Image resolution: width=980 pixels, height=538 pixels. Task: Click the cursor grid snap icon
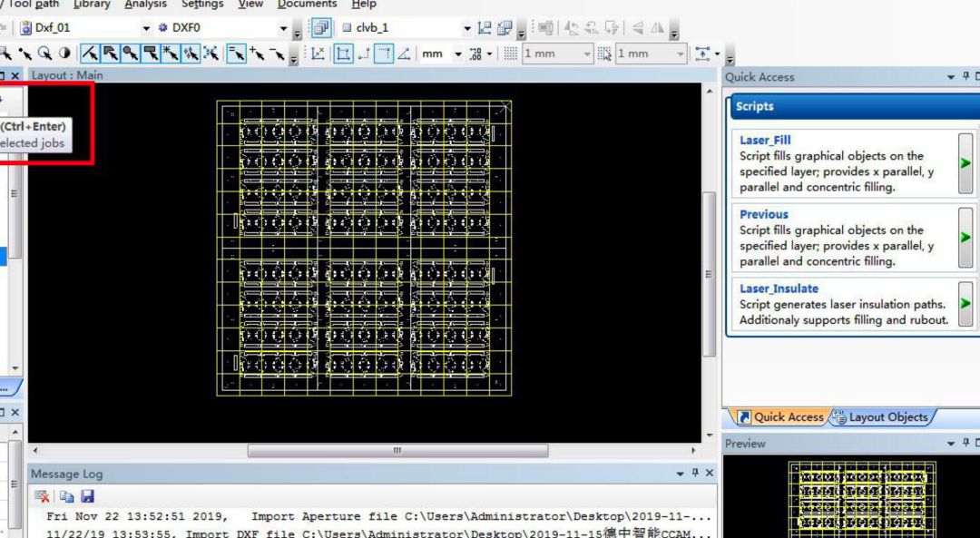(604, 54)
